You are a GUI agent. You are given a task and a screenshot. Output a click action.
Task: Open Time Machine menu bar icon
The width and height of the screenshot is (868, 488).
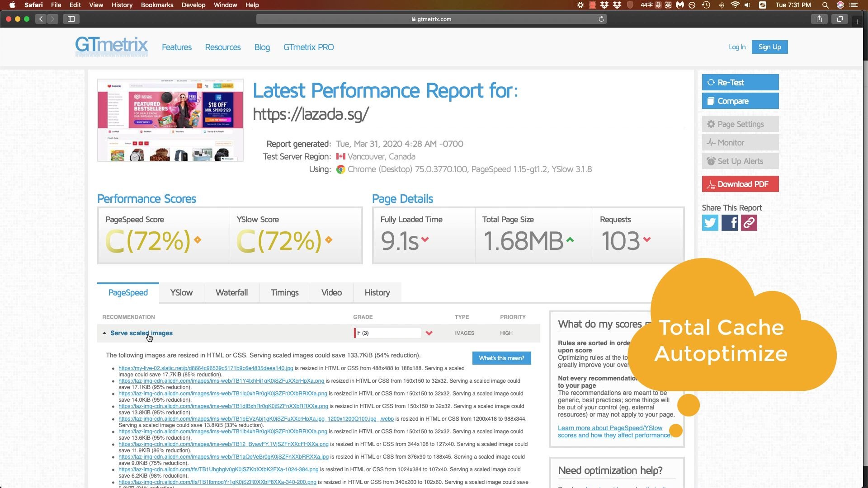click(706, 5)
